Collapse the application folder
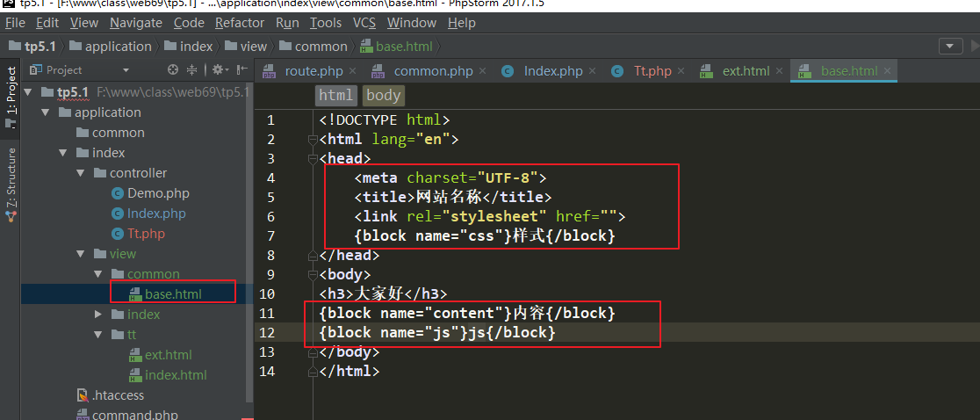This screenshot has height=420, width=980. [45, 112]
